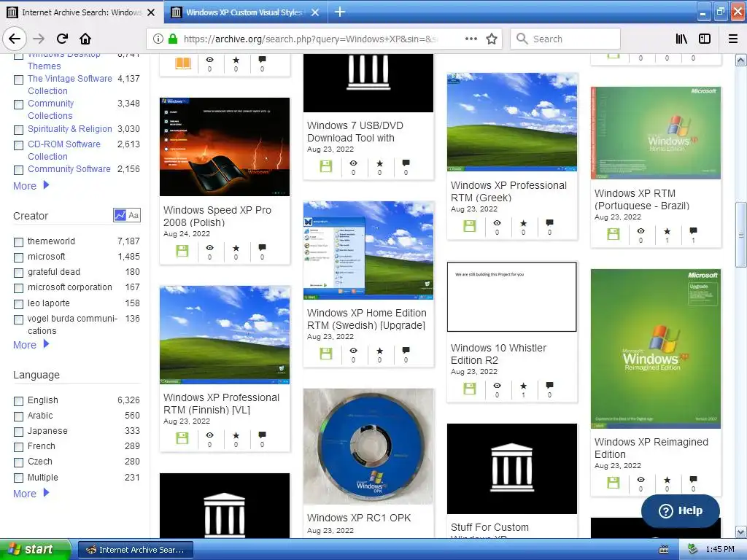
Task: Enable the Arabic language filter
Action: (18, 416)
